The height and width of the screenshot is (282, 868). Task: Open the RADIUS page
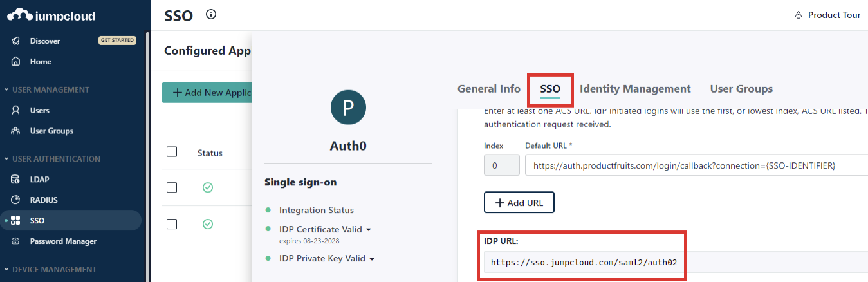44,200
